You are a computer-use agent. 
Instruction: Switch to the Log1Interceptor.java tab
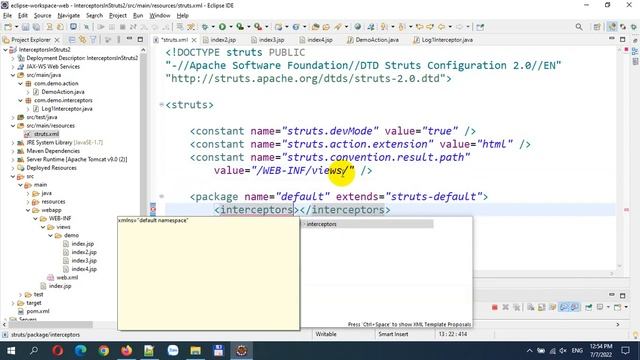tap(443, 40)
